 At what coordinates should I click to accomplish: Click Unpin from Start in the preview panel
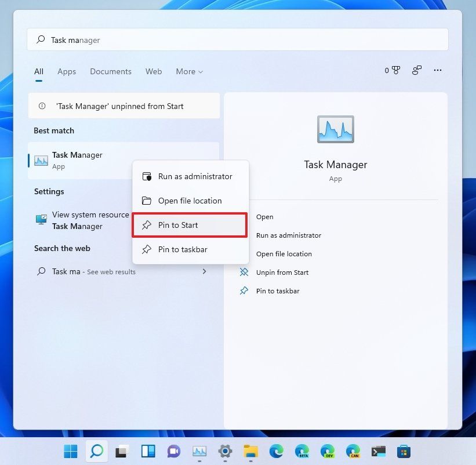tap(284, 273)
